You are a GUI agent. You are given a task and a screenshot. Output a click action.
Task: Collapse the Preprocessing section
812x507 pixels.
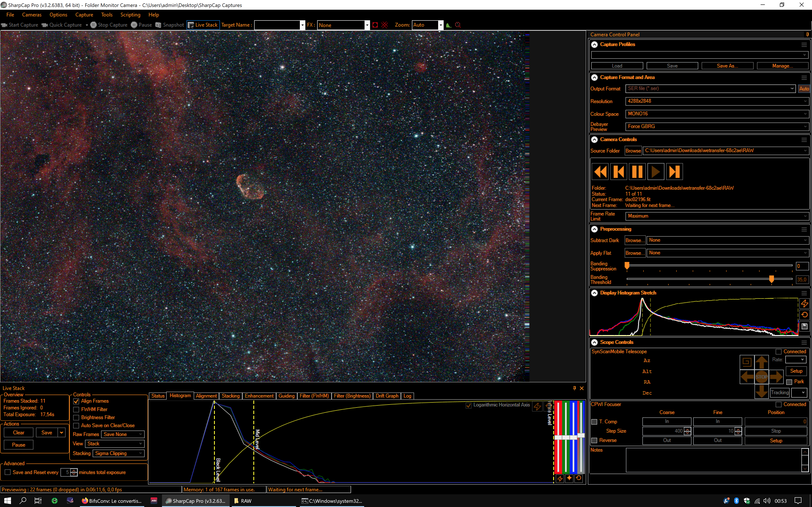pos(594,229)
